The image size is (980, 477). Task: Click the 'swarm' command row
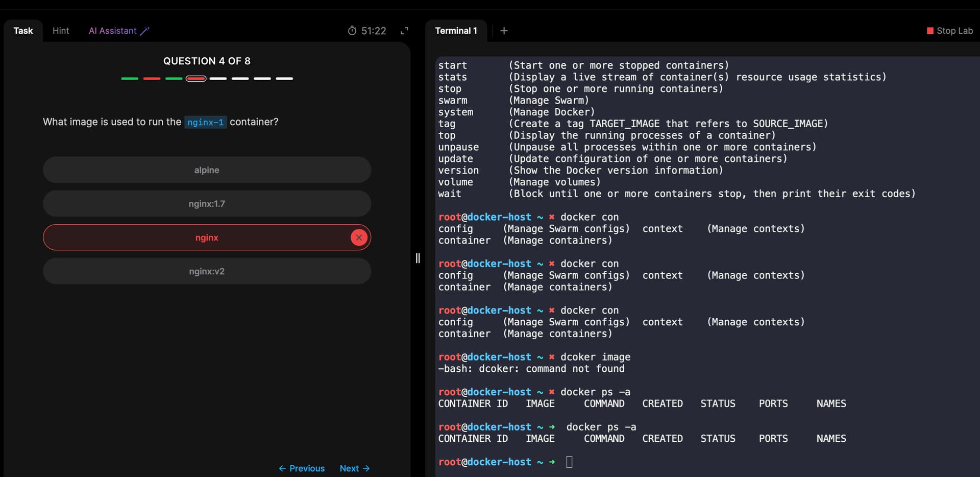pyautogui.click(x=513, y=100)
